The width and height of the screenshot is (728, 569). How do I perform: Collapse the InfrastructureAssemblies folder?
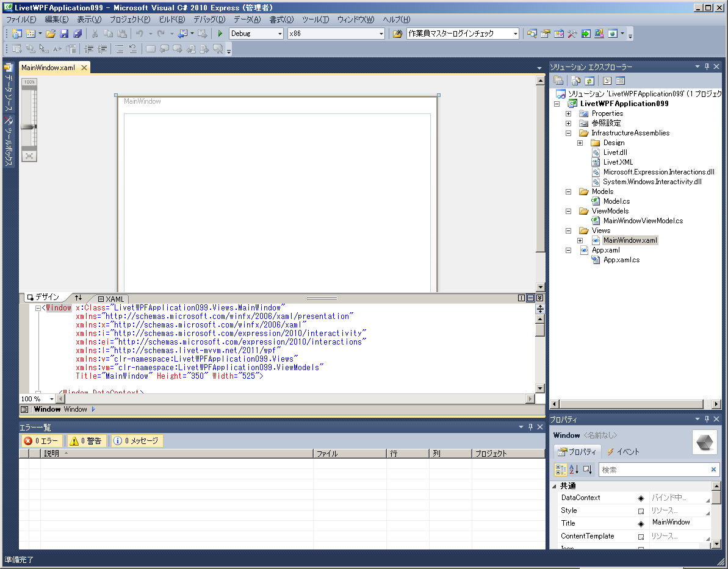568,133
